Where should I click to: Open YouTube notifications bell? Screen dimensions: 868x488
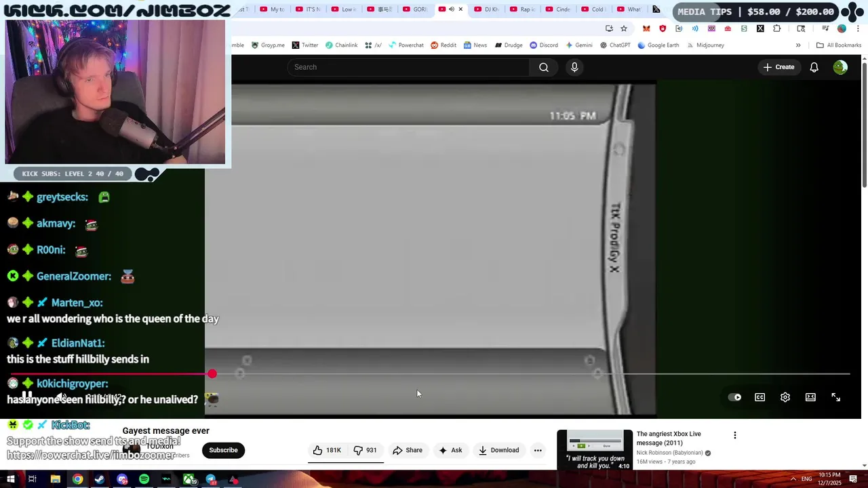[x=814, y=67]
